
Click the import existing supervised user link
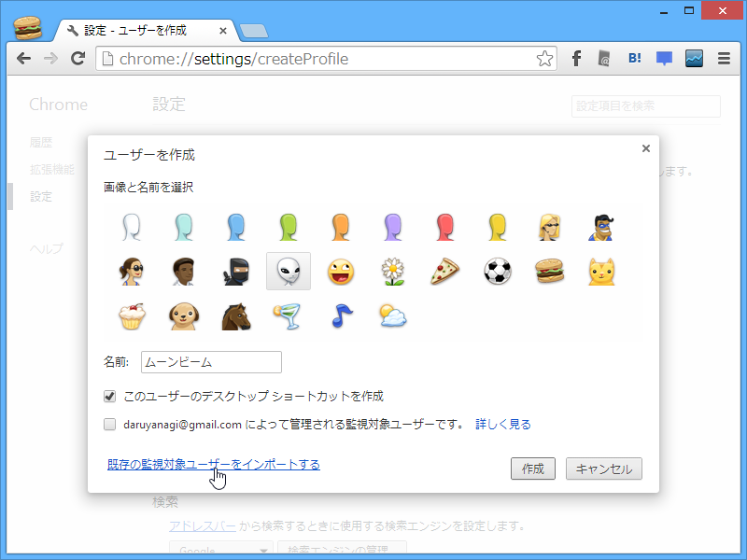pos(214,464)
